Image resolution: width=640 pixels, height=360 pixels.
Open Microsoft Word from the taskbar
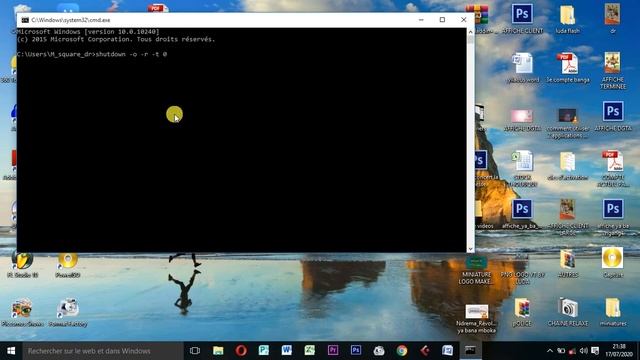[287, 351]
